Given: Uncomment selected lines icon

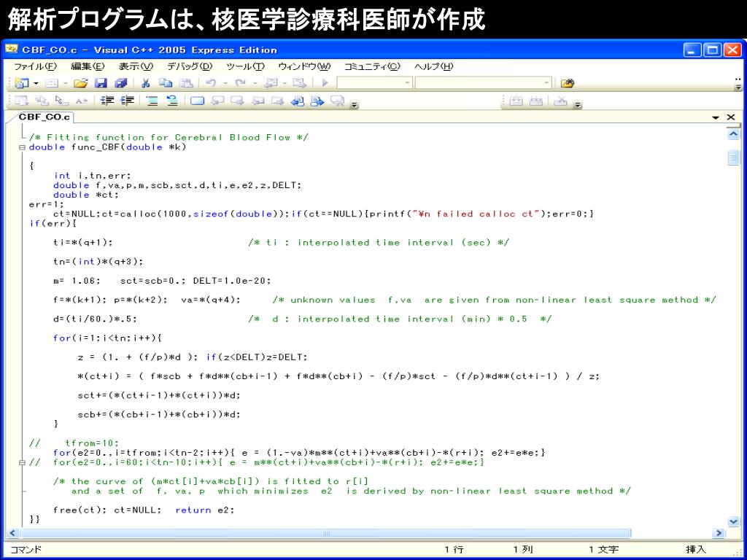Looking at the screenshot, I should tap(171, 101).
